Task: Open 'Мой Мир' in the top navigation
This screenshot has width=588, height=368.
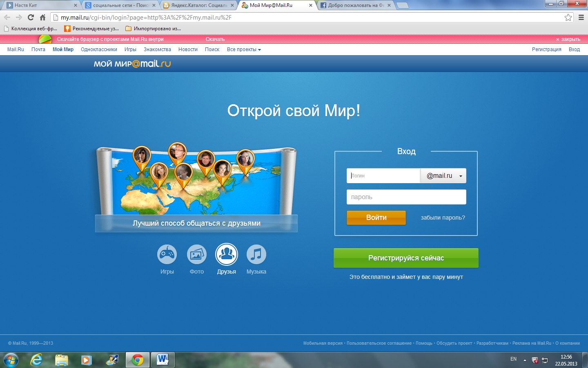Action: pos(63,49)
